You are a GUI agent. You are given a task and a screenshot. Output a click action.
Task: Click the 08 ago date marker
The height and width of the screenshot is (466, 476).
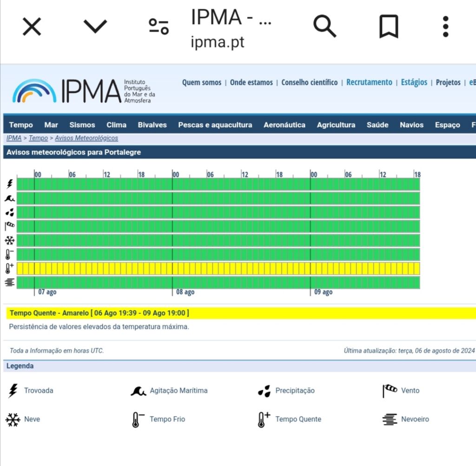pos(185,292)
